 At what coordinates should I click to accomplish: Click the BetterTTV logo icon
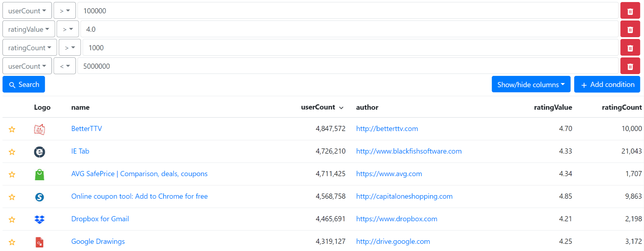[40, 129]
